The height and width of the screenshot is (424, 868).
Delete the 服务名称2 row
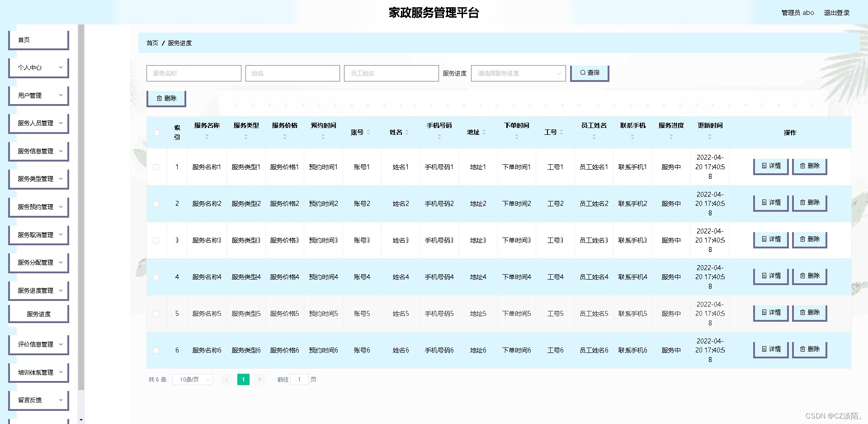point(809,203)
